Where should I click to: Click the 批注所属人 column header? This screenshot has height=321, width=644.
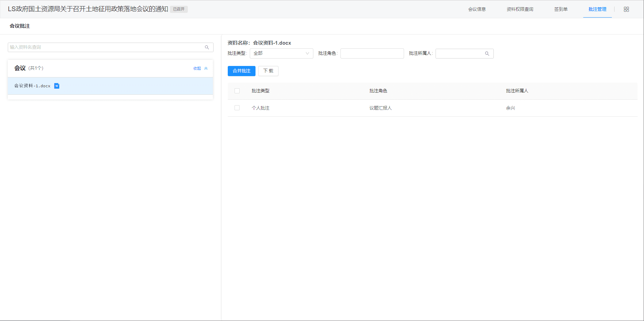pyautogui.click(x=517, y=91)
